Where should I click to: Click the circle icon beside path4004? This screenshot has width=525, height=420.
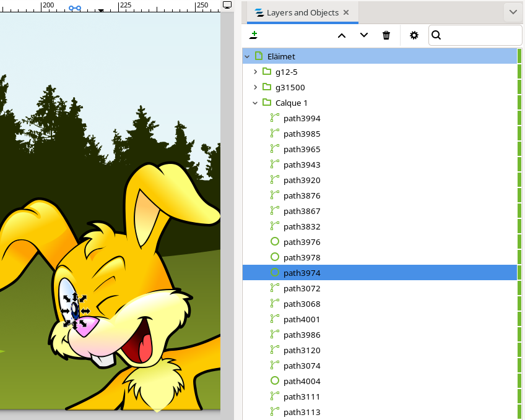click(x=275, y=380)
